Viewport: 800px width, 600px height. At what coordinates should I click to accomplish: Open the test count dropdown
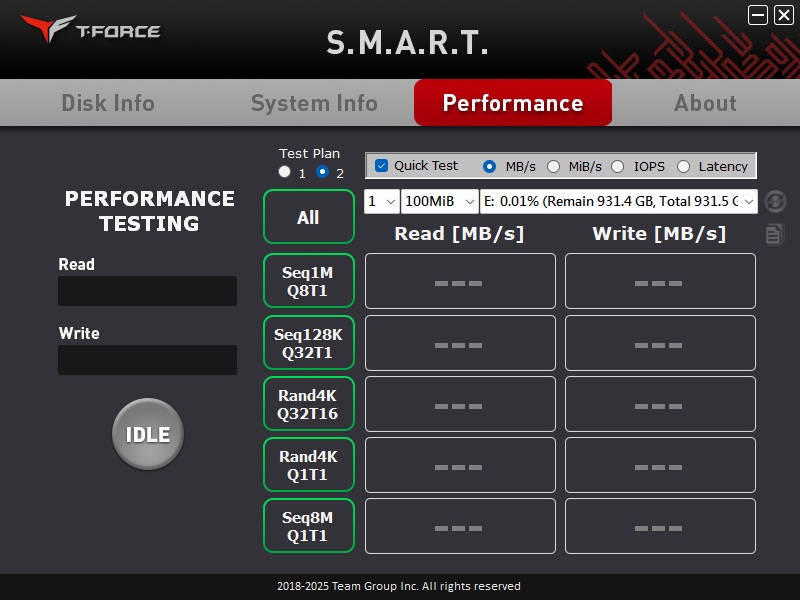click(382, 202)
